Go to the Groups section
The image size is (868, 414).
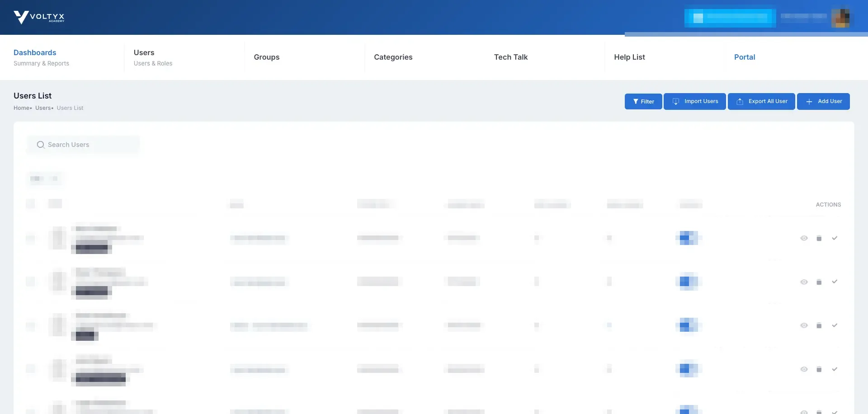click(x=267, y=57)
